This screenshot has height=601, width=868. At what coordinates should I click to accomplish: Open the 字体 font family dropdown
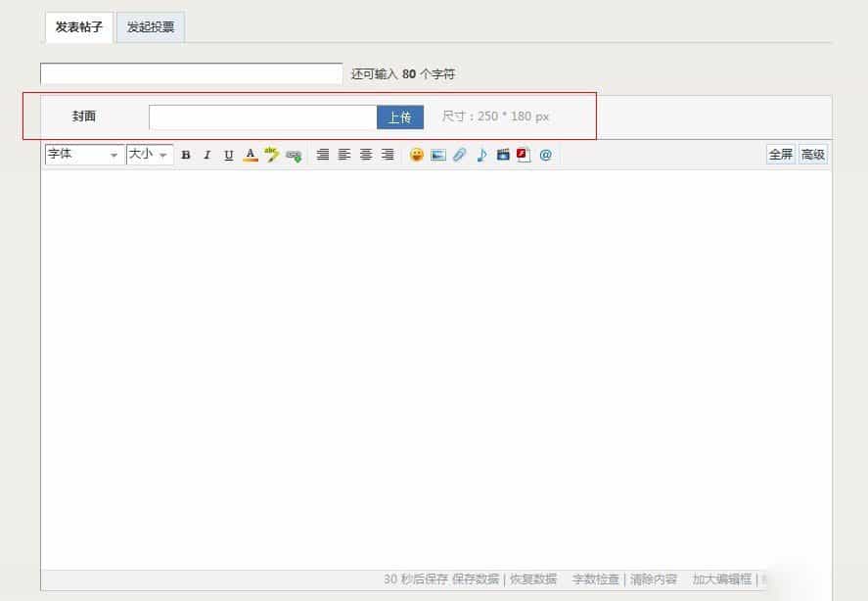[83, 154]
